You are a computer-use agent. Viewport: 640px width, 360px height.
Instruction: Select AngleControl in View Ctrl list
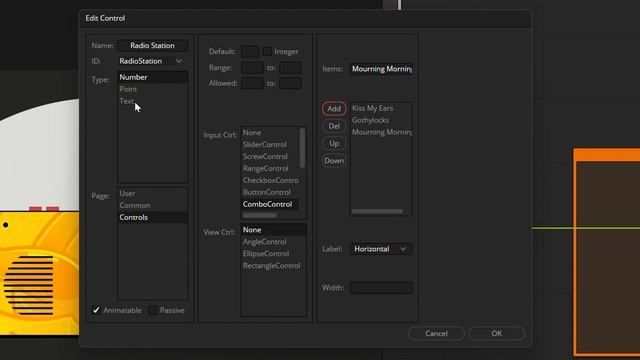click(273, 242)
